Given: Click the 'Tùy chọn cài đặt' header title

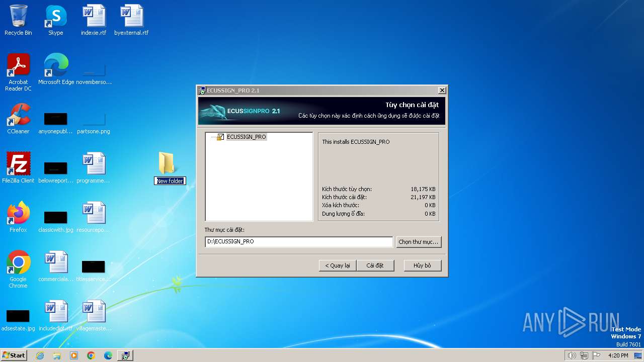Looking at the screenshot, I should coord(412,105).
